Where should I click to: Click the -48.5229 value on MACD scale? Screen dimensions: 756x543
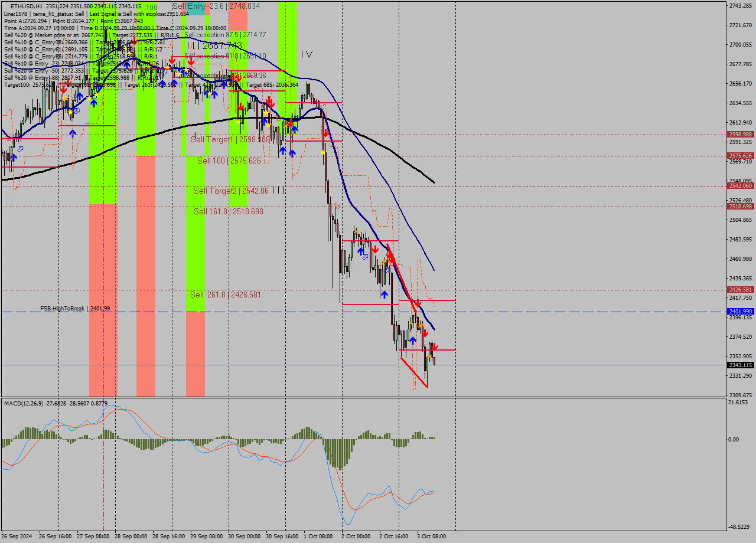tap(739, 526)
